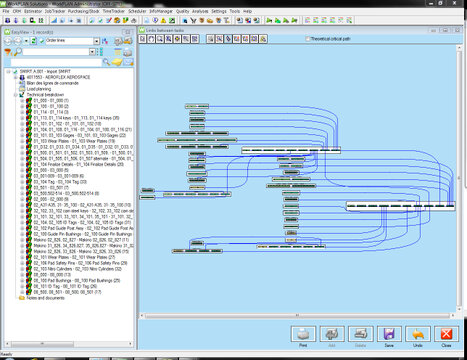Screen dimensions: 467x360
Task: Expand the 08_101 ID Tag node
Action: click(22, 286)
